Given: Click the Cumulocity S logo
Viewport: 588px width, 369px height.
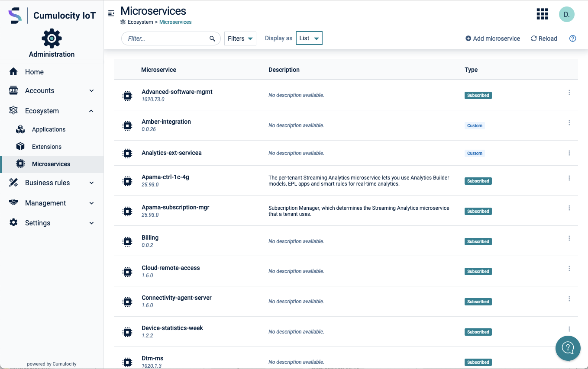Looking at the screenshot, I should [x=14, y=15].
